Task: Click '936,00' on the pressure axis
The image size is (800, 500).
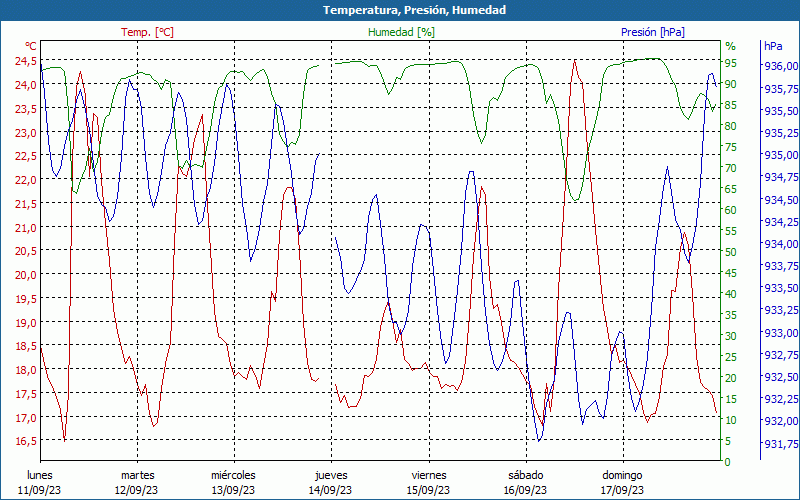Action: click(x=781, y=66)
